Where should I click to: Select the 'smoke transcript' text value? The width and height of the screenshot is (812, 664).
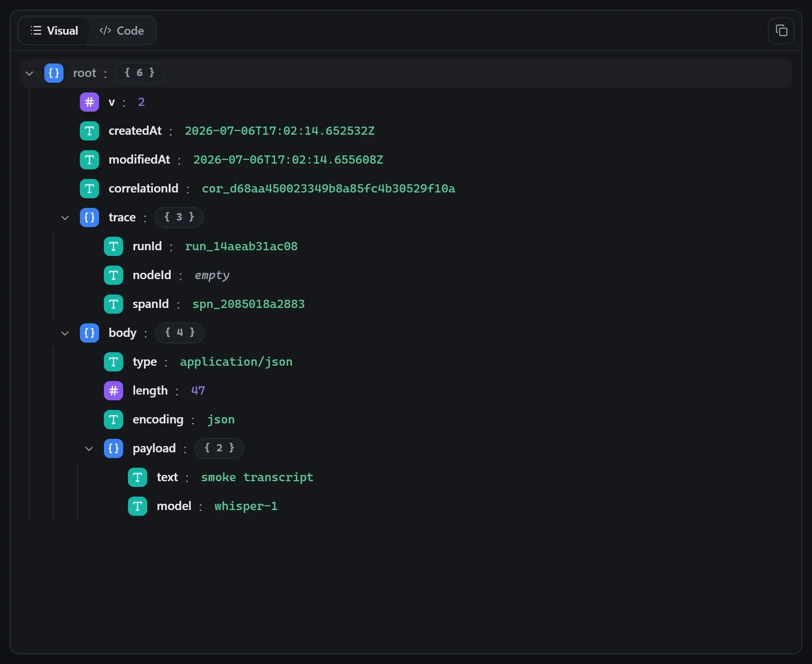pos(257,477)
